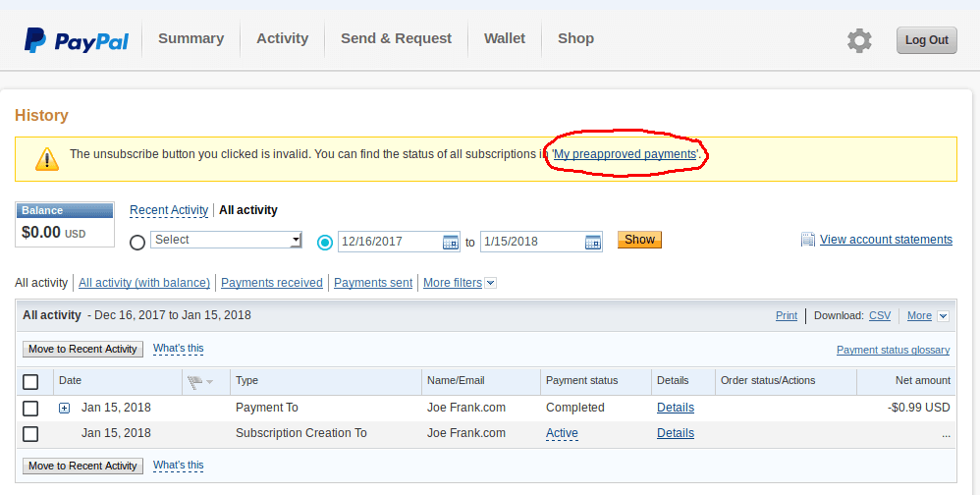Click the Active subscription status link
This screenshot has width=980, height=495.
562,434
